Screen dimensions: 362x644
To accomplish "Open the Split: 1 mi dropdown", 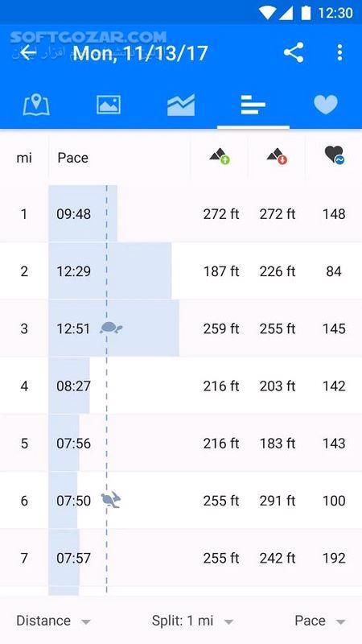I will [x=192, y=621].
